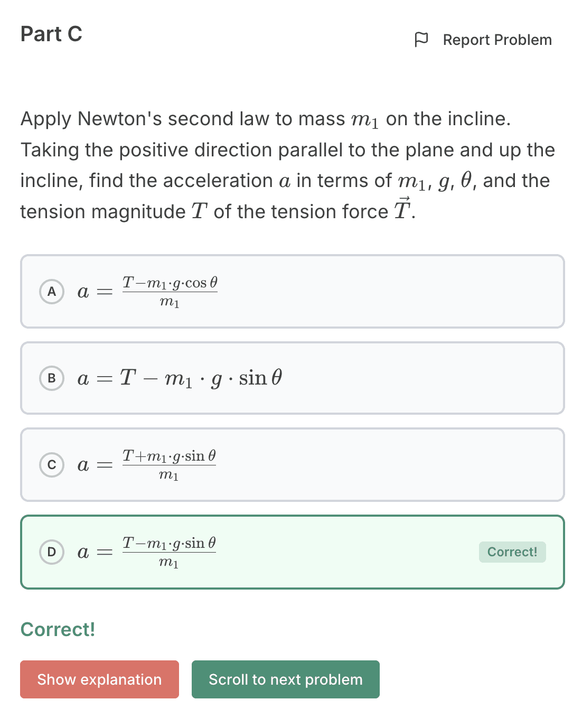Select answer option C
582x728 pixels.
click(292, 465)
